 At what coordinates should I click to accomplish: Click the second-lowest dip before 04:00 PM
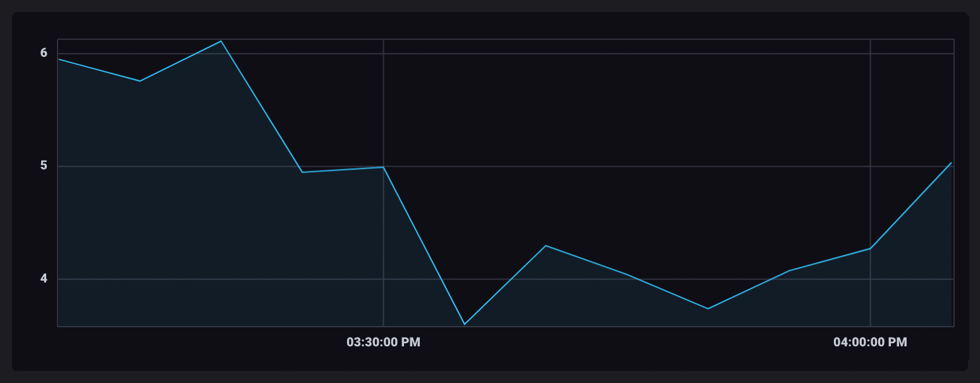coord(708,308)
